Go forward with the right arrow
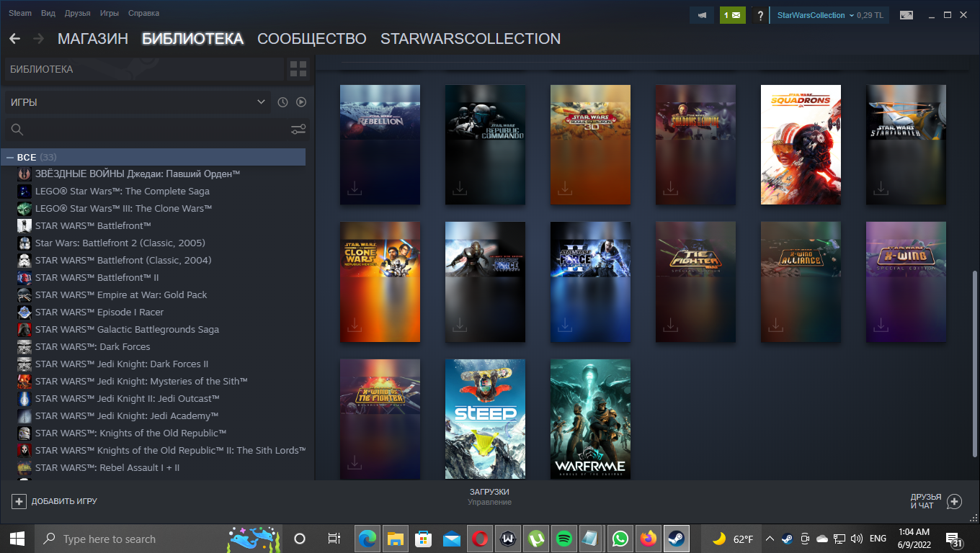This screenshot has width=980, height=553. point(38,39)
